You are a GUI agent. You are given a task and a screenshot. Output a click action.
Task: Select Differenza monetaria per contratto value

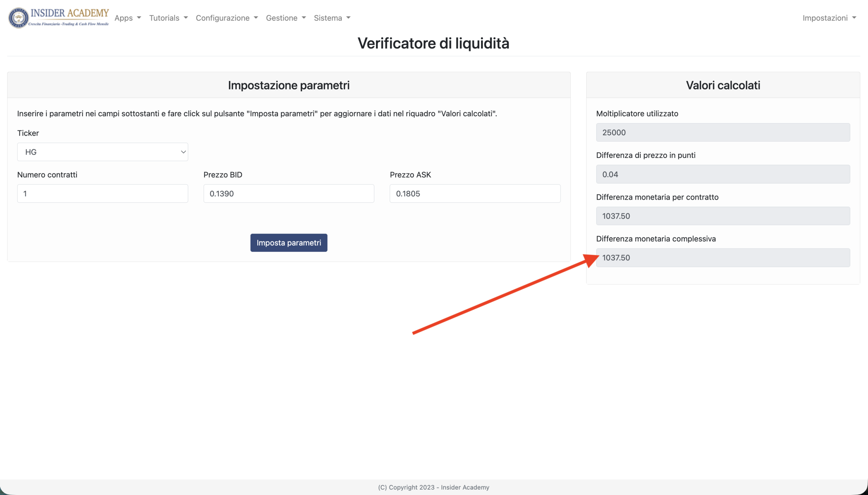(723, 216)
